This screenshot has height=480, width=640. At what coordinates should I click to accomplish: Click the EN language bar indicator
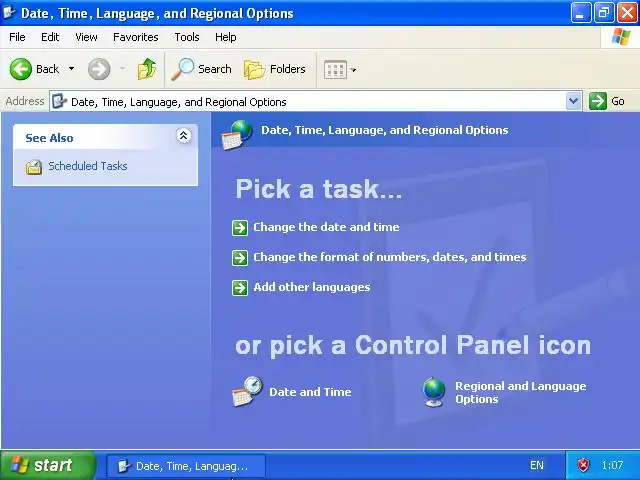(537, 465)
